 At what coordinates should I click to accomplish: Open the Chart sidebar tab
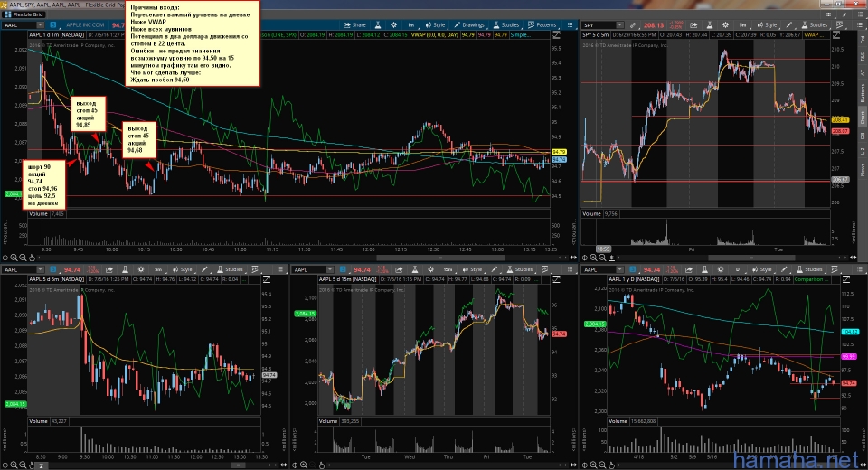coord(862,117)
